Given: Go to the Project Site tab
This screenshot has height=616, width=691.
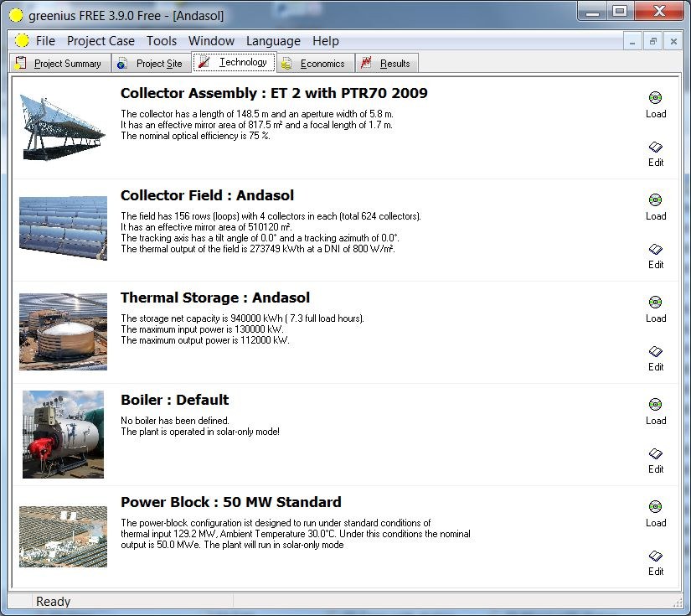Looking at the screenshot, I should 151,64.
